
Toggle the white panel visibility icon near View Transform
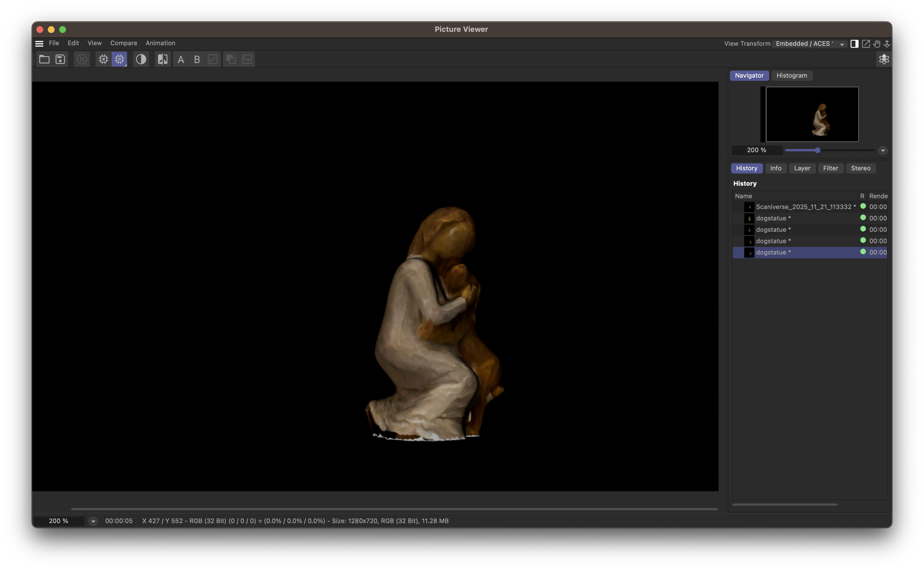tap(854, 44)
